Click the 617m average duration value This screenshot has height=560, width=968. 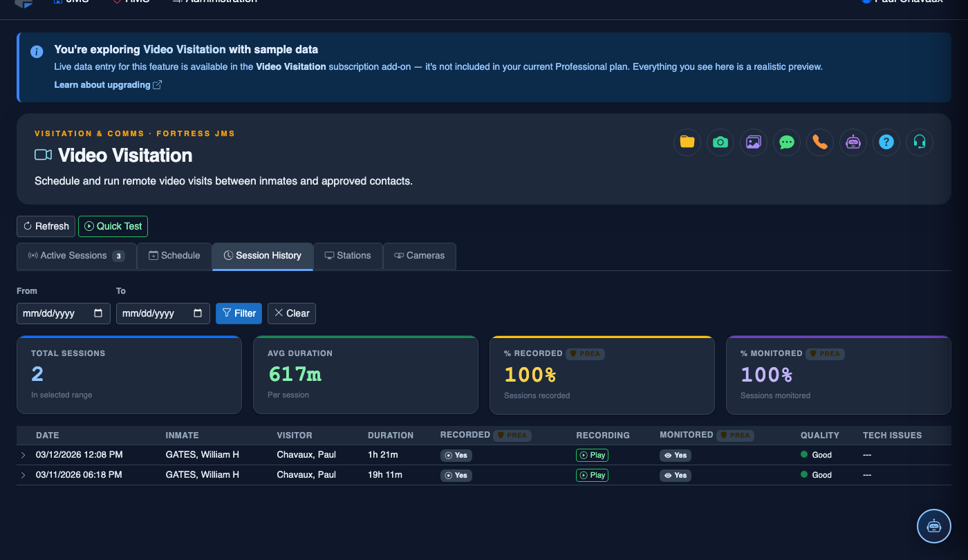pos(295,374)
